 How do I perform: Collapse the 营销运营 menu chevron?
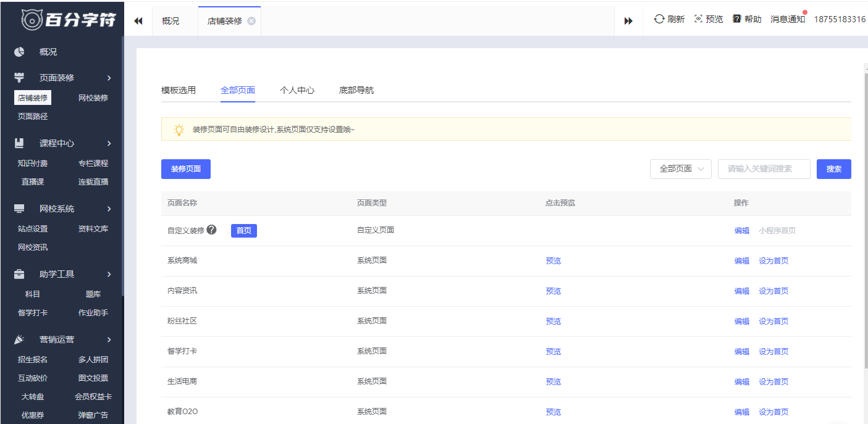(x=109, y=339)
